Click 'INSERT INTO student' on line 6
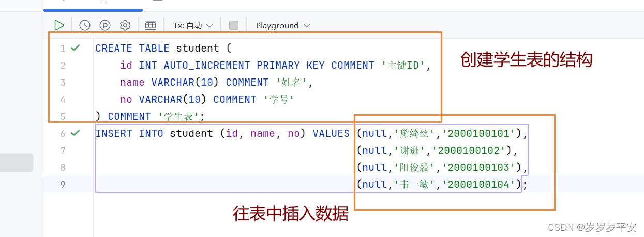 click(x=154, y=133)
